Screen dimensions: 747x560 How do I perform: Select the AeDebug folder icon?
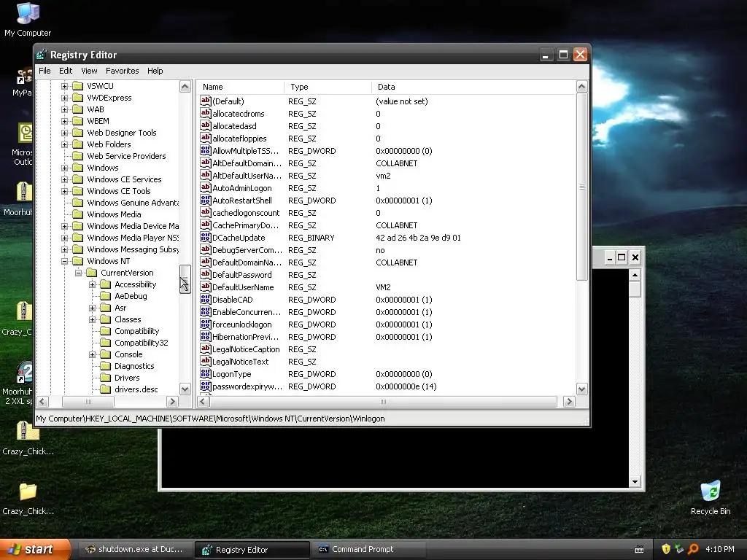[x=105, y=296]
